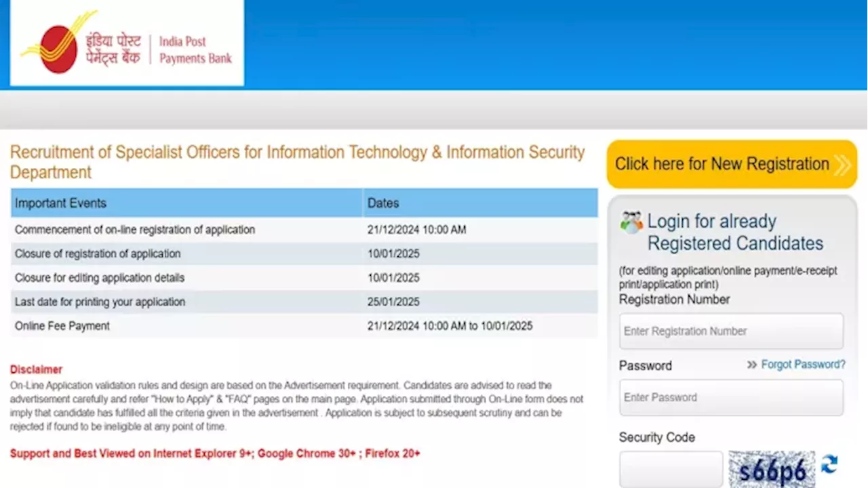Click the s66p6 captcha image
The image size is (868, 488).
tap(772, 470)
